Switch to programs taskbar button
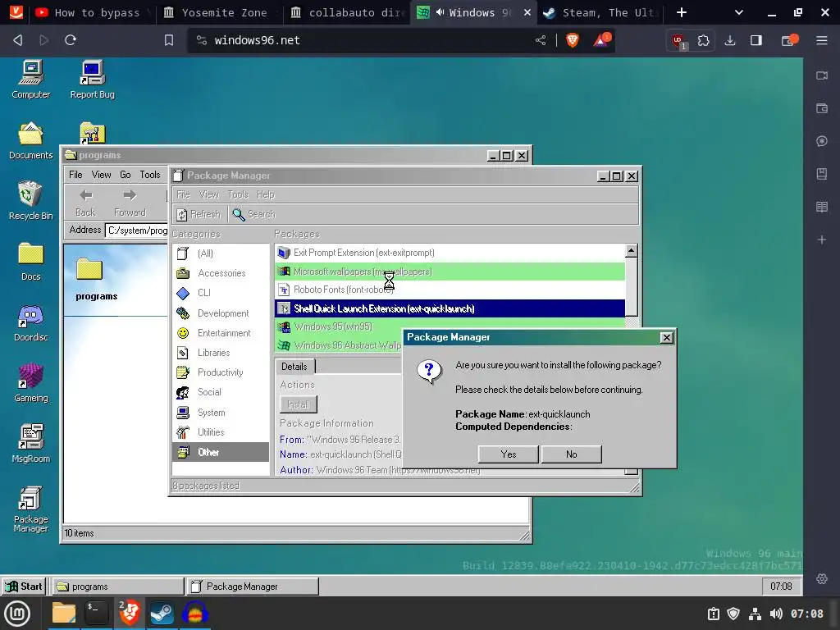 click(118, 587)
